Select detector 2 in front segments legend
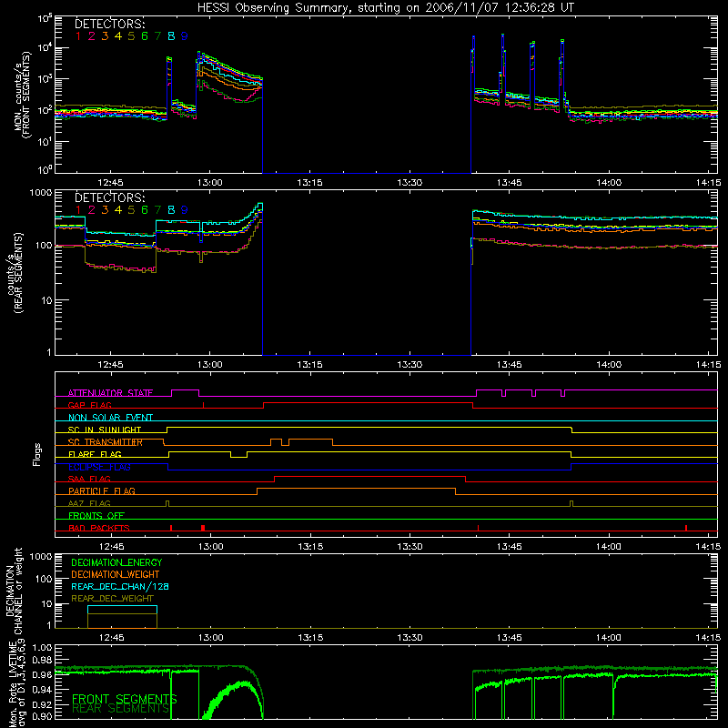728x728 pixels. (92, 36)
